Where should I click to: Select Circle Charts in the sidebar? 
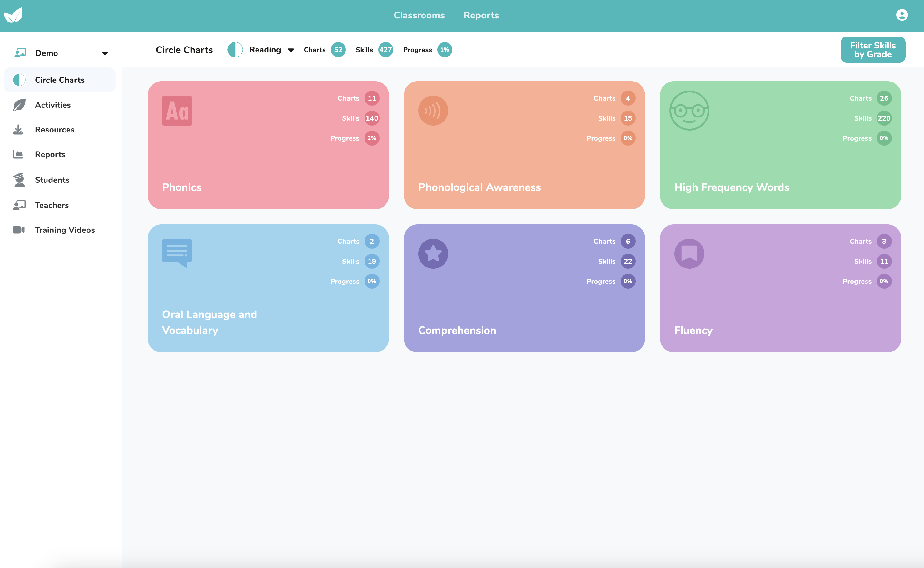(x=60, y=80)
